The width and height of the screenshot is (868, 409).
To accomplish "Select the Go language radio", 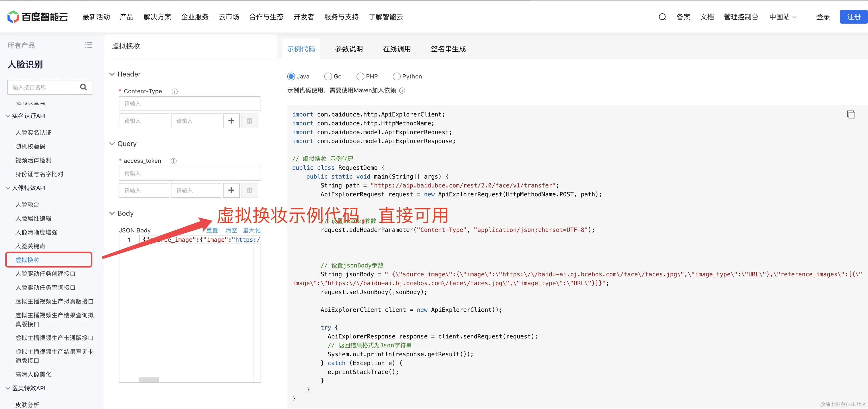I will 328,76.
